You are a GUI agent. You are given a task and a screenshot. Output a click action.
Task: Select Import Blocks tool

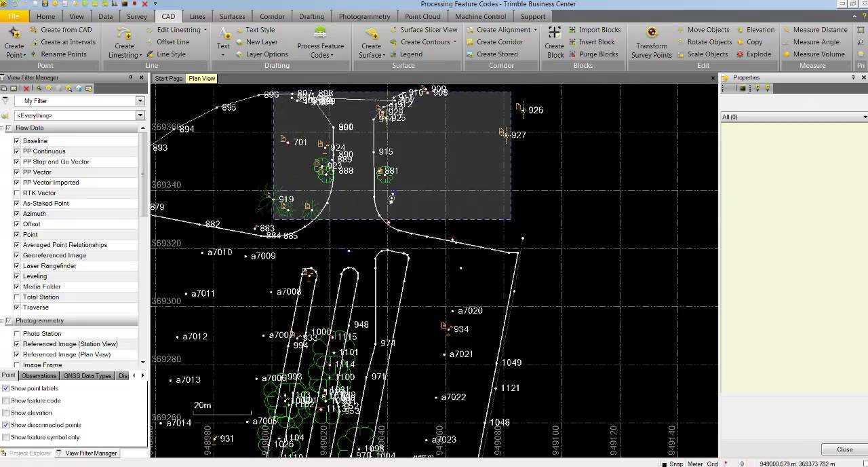595,30
